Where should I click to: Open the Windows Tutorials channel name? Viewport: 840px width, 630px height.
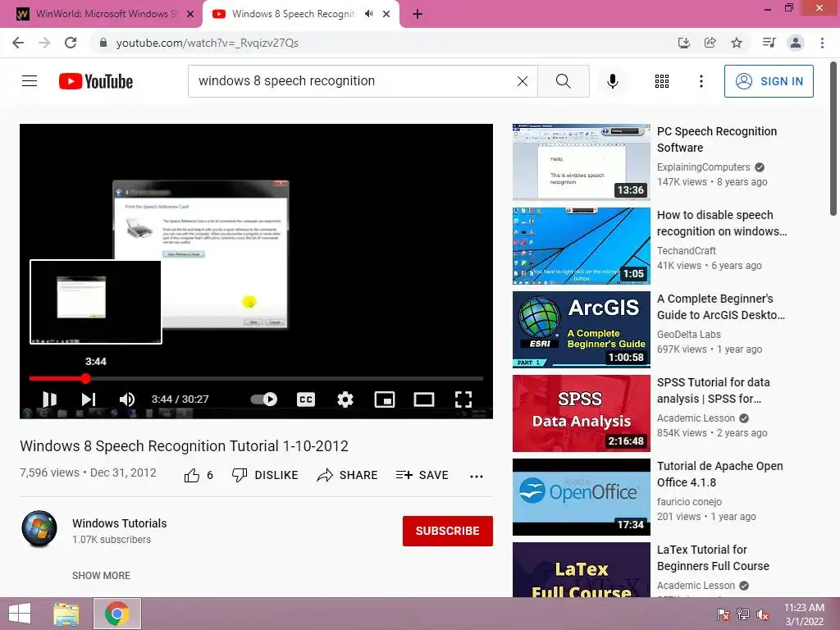[120, 523]
